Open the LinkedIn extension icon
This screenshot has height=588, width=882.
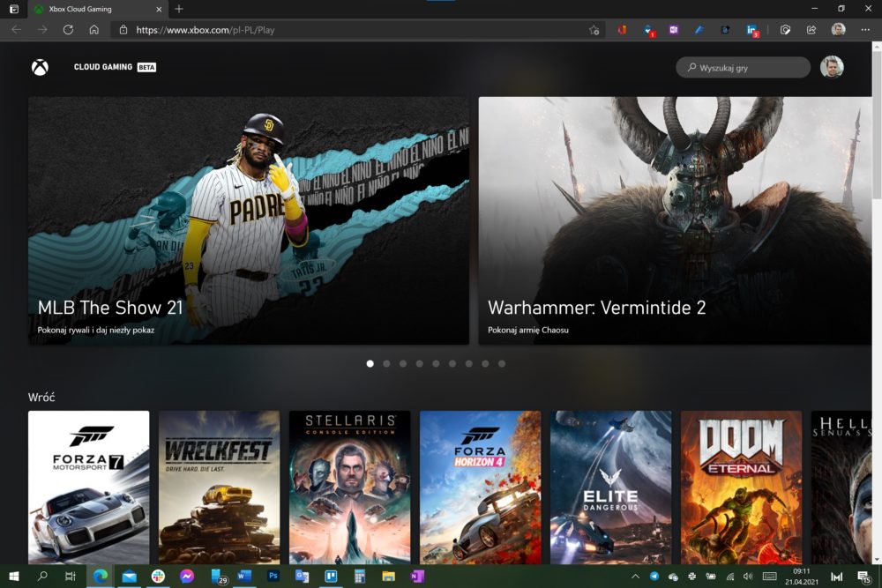click(751, 30)
